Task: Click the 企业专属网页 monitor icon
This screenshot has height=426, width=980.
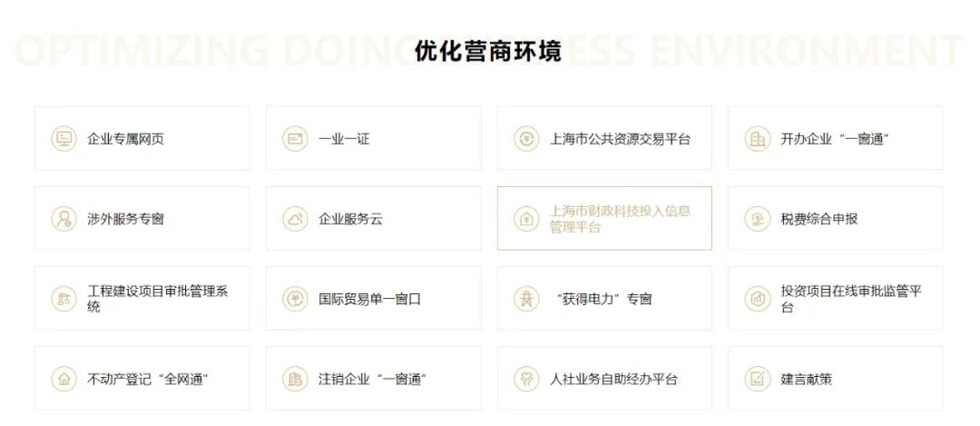Action: 64,139
